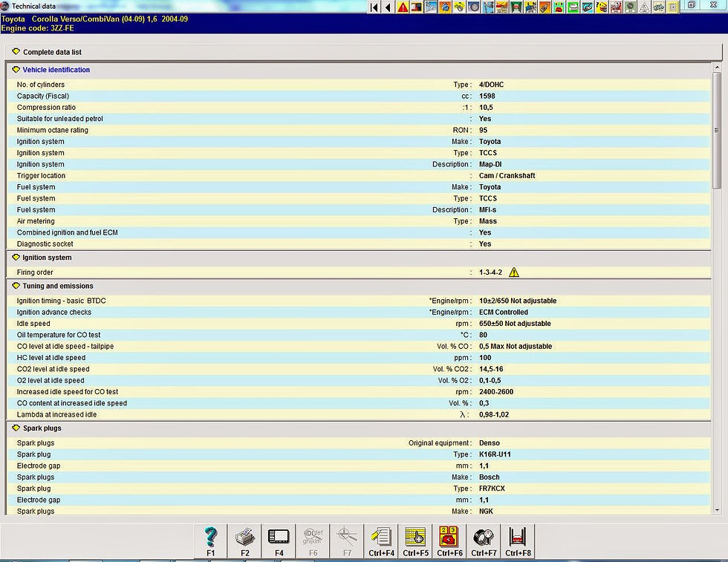Image resolution: width=728 pixels, height=562 pixels.
Task: Collapse the Spark plugs section header
Action: pos(358,428)
